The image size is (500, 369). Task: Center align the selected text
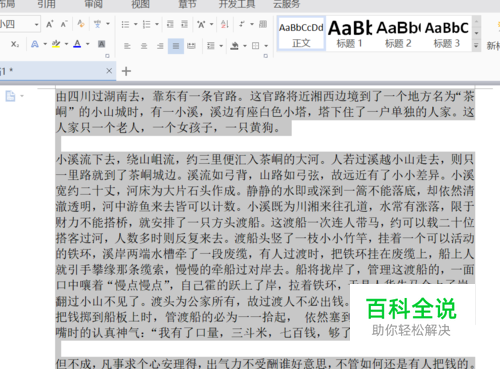click(x=144, y=46)
